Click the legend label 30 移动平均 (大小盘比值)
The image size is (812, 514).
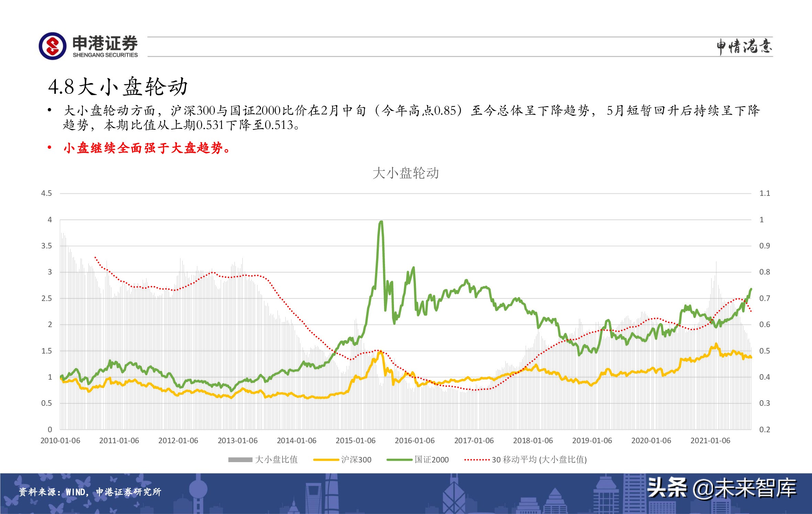click(x=539, y=460)
